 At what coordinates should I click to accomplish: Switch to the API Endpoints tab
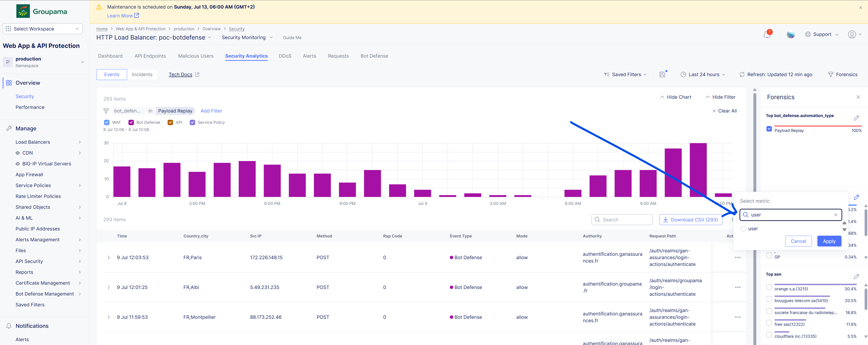(150, 56)
